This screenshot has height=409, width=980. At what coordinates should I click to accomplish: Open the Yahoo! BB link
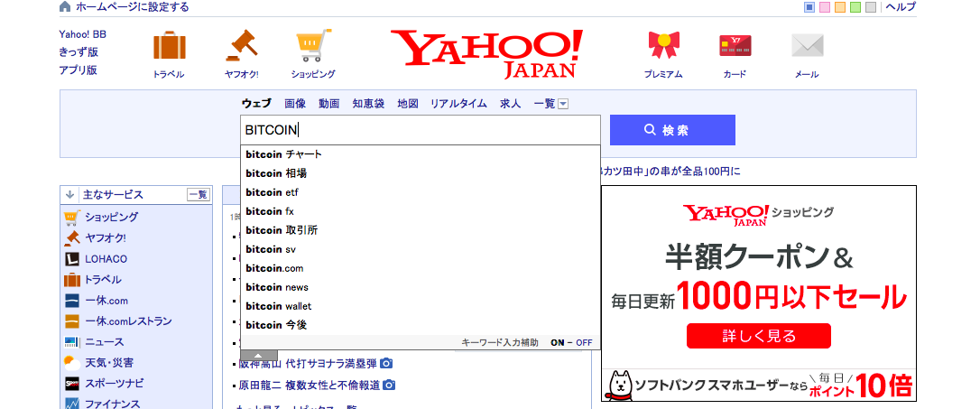pyautogui.click(x=82, y=34)
